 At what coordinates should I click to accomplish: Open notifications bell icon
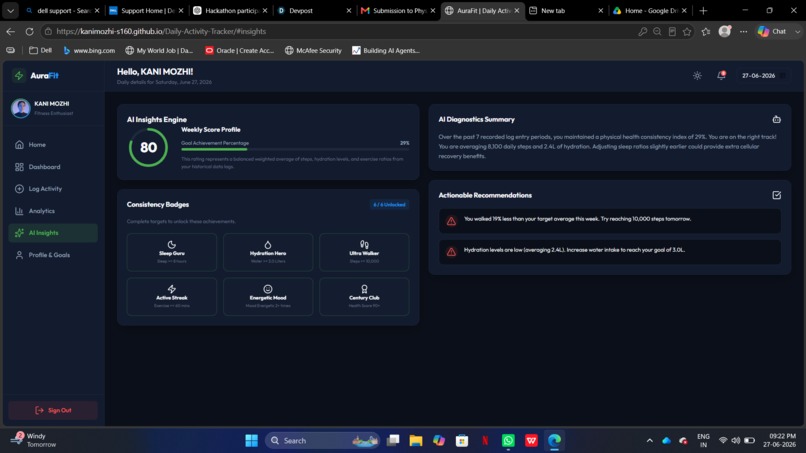point(721,76)
